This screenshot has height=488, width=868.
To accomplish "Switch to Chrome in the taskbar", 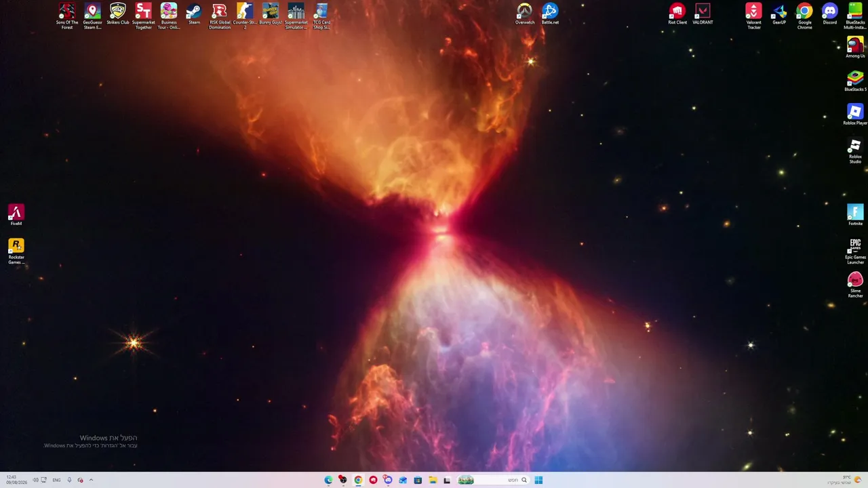I will 358,480.
